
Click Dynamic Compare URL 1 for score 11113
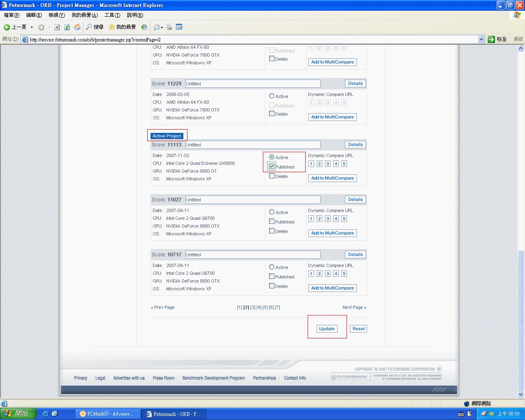pyautogui.click(x=311, y=164)
